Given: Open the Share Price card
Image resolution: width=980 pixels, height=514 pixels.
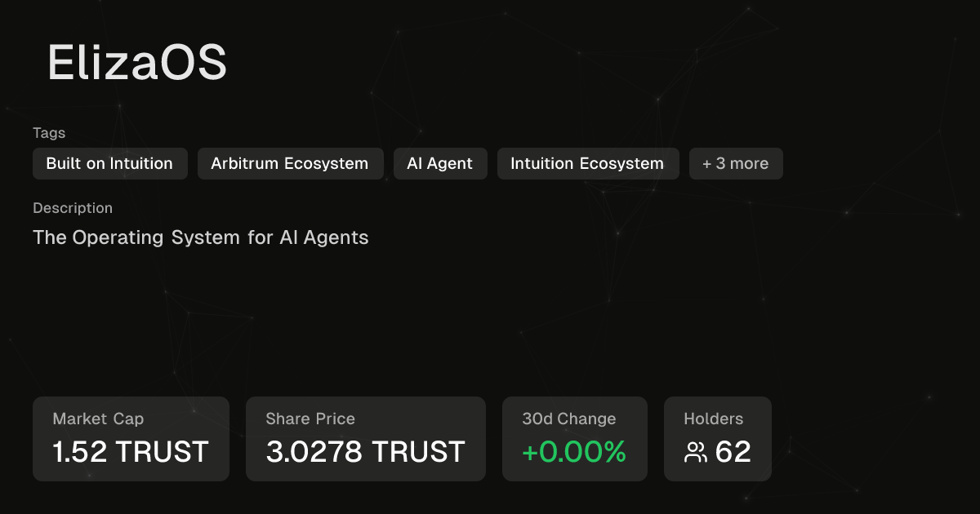Looking at the screenshot, I should click(x=366, y=439).
